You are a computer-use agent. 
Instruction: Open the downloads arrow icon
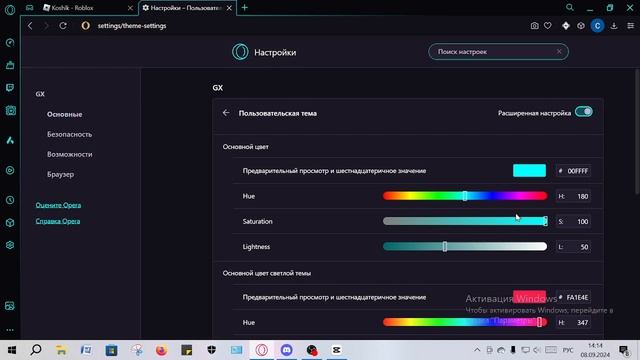614,26
